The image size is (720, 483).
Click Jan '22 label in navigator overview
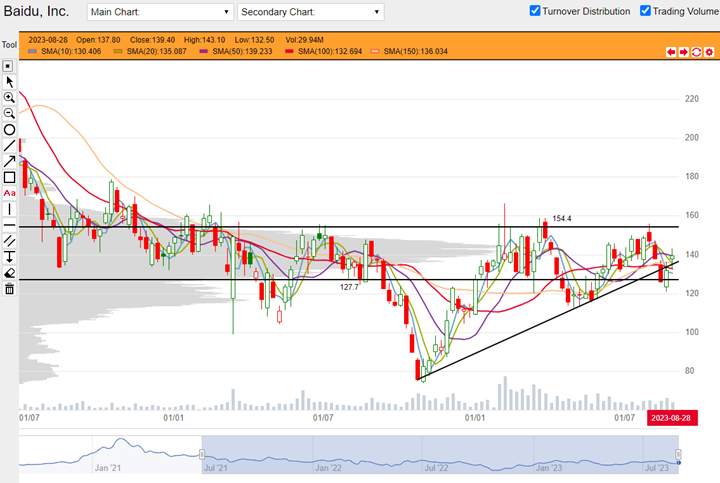click(328, 468)
